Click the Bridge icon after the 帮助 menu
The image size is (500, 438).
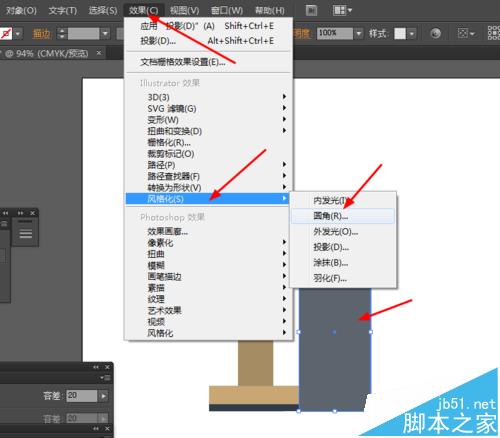click(x=311, y=10)
